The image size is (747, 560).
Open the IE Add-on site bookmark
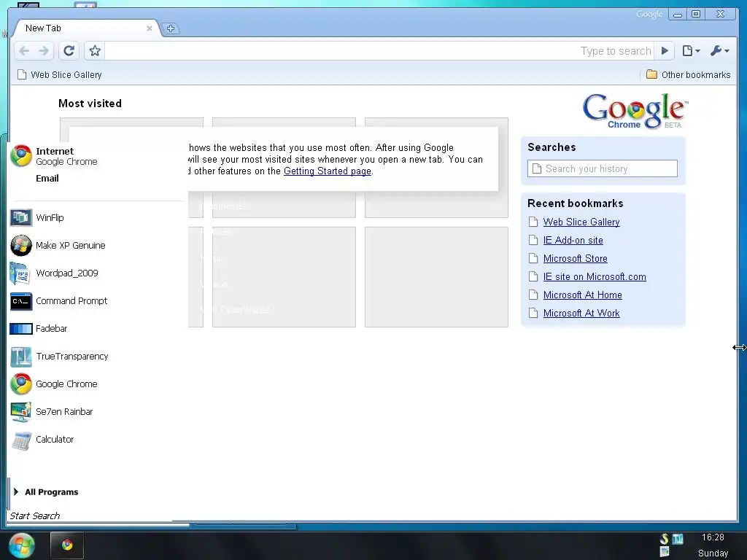point(573,241)
